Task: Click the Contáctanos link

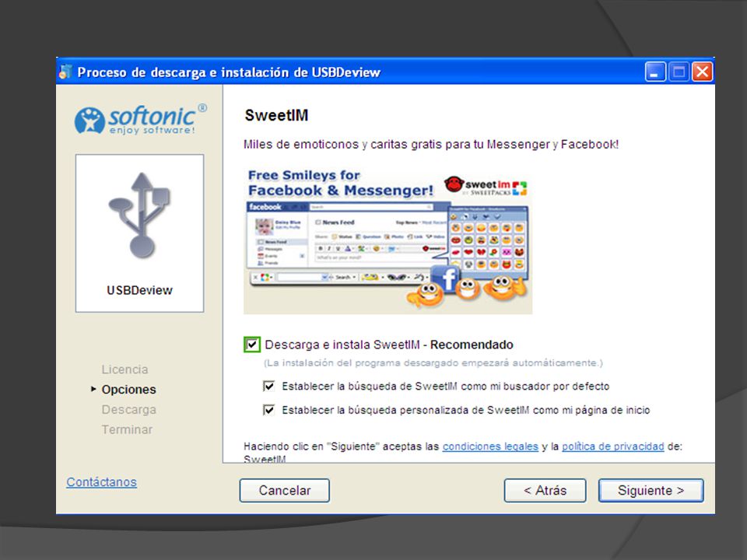Action: point(101,482)
